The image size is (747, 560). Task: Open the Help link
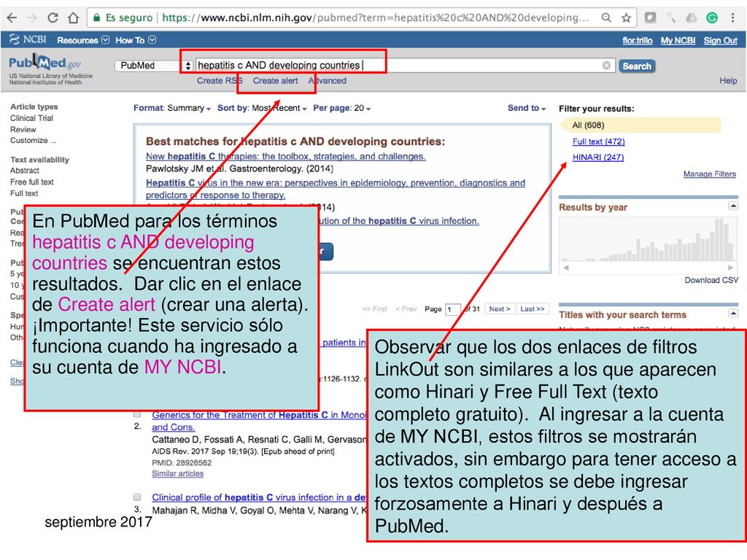coord(728,80)
